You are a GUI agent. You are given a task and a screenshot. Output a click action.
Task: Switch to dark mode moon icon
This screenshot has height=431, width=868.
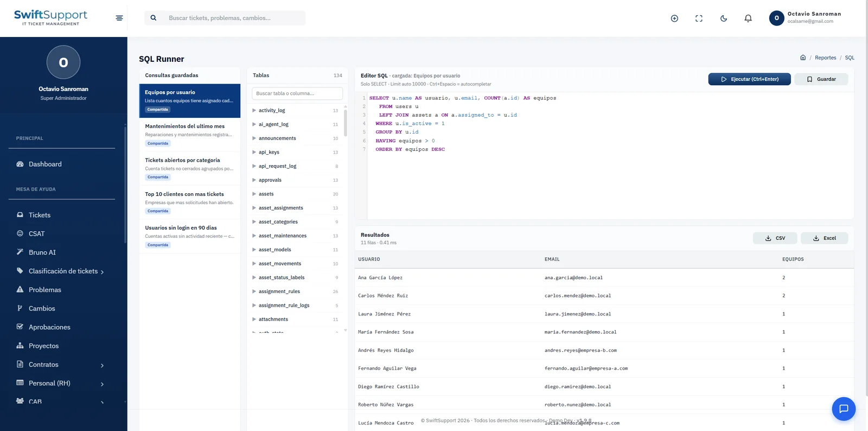click(x=724, y=18)
